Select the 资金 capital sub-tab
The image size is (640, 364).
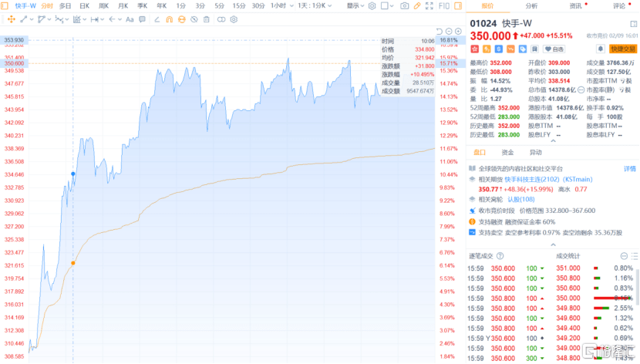pos(507,152)
